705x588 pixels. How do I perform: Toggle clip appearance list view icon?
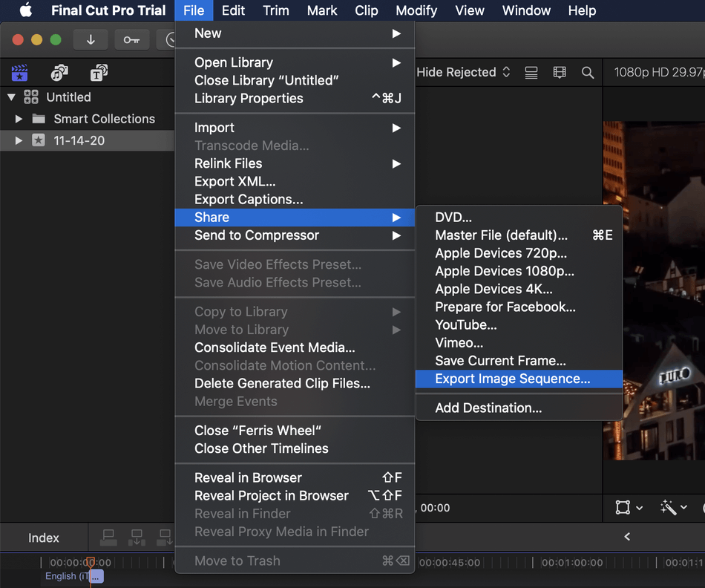tap(531, 73)
